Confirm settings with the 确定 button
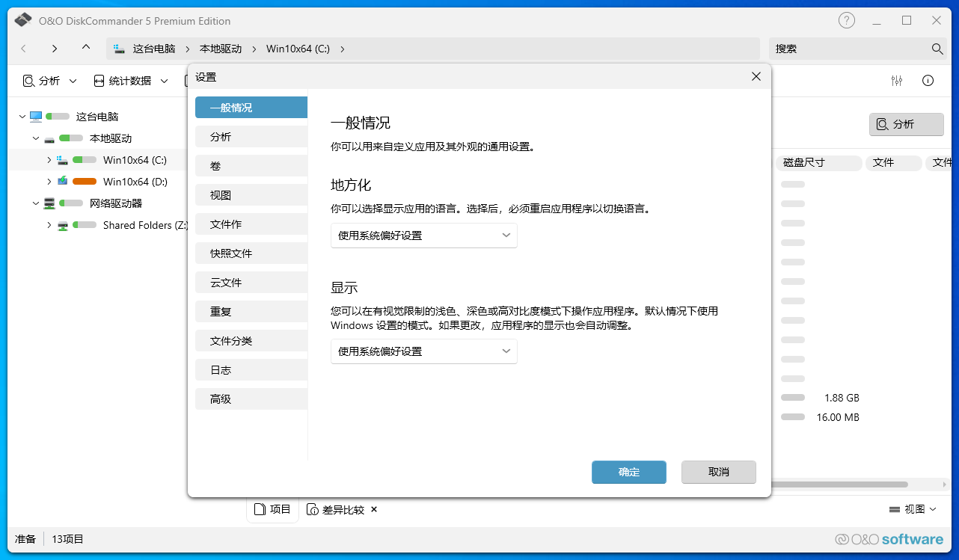This screenshot has height=560, width=959. [x=628, y=472]
